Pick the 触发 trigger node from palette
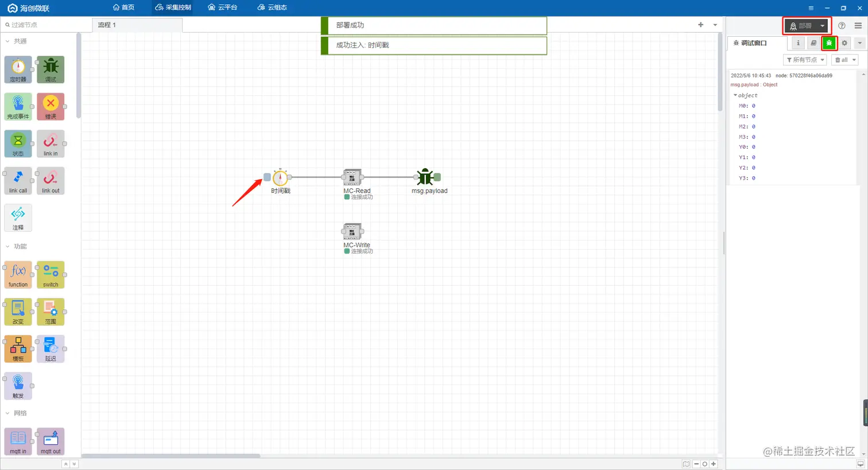The image size is (868, 470). click(18, 386)
